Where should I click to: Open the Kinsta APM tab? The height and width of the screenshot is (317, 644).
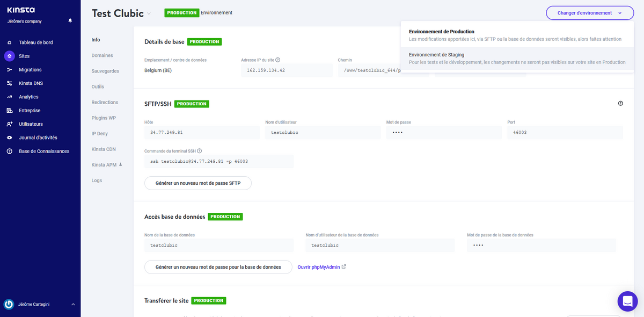[104, 164]
